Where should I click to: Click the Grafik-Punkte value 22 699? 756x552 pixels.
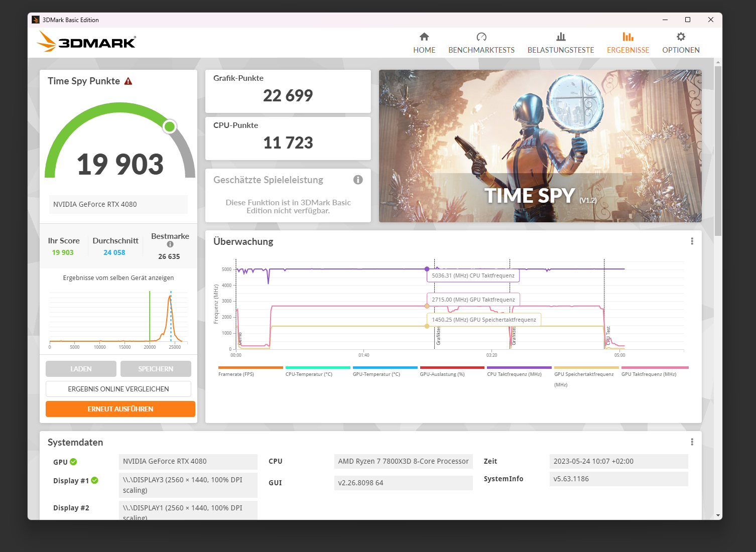pyautogui.click(x=288, y=95)
